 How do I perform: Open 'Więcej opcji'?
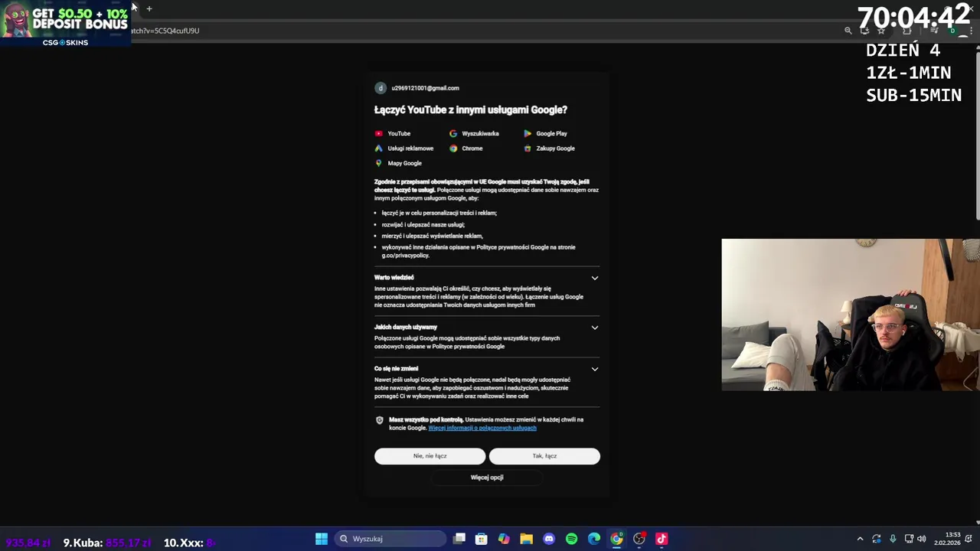487,478
